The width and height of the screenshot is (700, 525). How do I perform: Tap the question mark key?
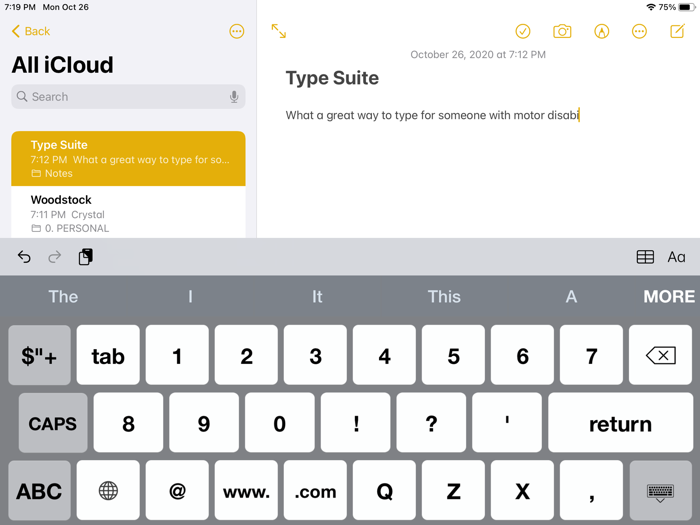pyautogui.click(x=431, y=423)
